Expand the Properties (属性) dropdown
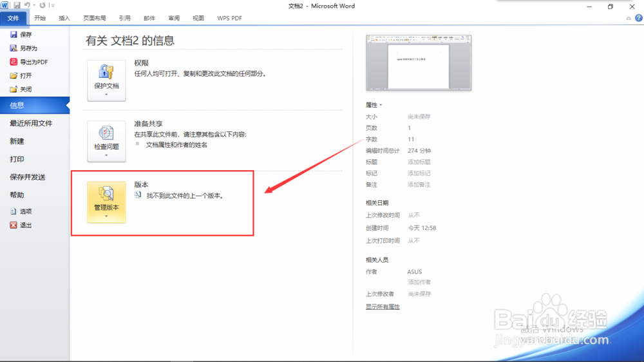This screenshot has width=644, height=362. (374, 105)
